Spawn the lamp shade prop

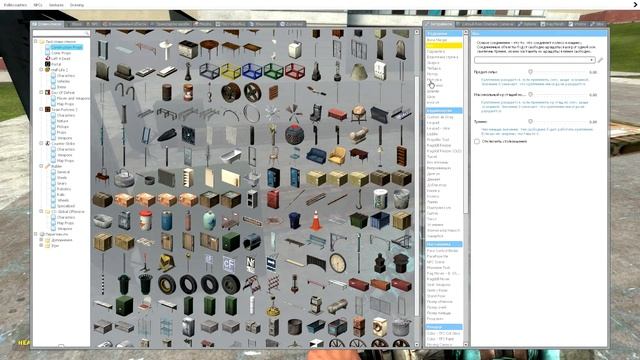click(359, 72)
